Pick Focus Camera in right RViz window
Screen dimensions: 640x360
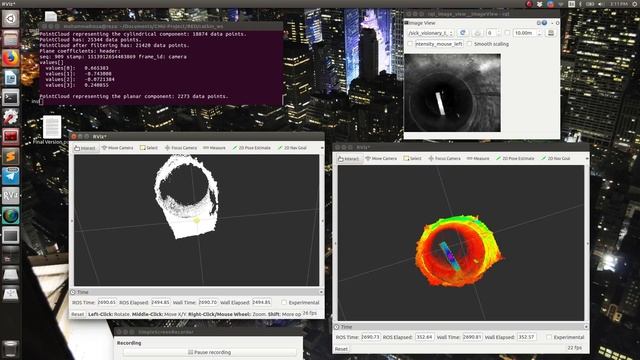point(444,158)
